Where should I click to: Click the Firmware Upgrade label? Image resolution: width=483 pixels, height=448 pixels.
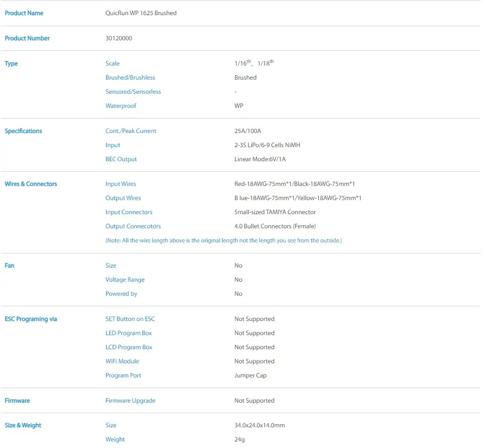[130, 401]
